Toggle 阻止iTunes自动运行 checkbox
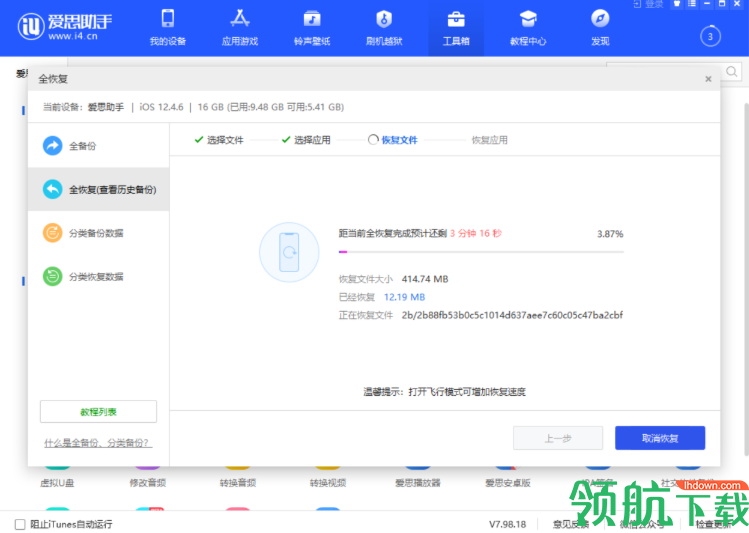749x533 pixels. pyautogui.click(x=20, y=524)
